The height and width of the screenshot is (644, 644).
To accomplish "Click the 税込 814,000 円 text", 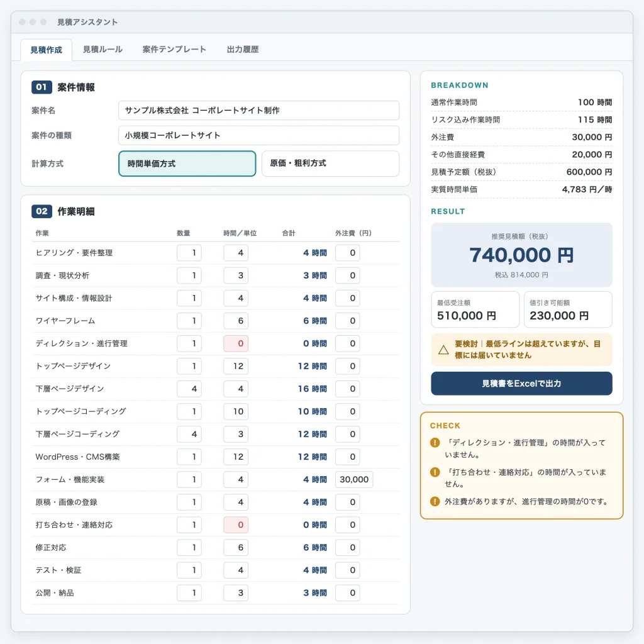I will pyautogui.click(x=521, y=275).
